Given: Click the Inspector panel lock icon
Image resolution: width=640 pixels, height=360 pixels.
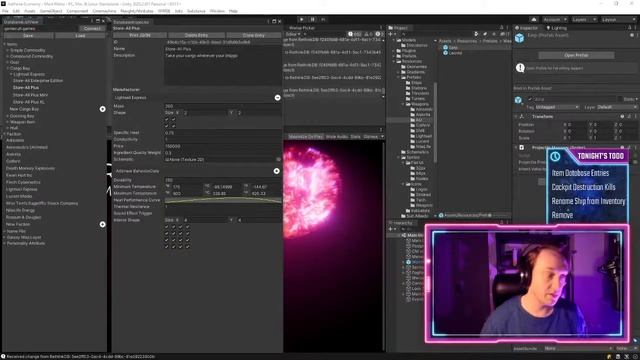Looking at the screenshot, I should (x=629, y=28).
